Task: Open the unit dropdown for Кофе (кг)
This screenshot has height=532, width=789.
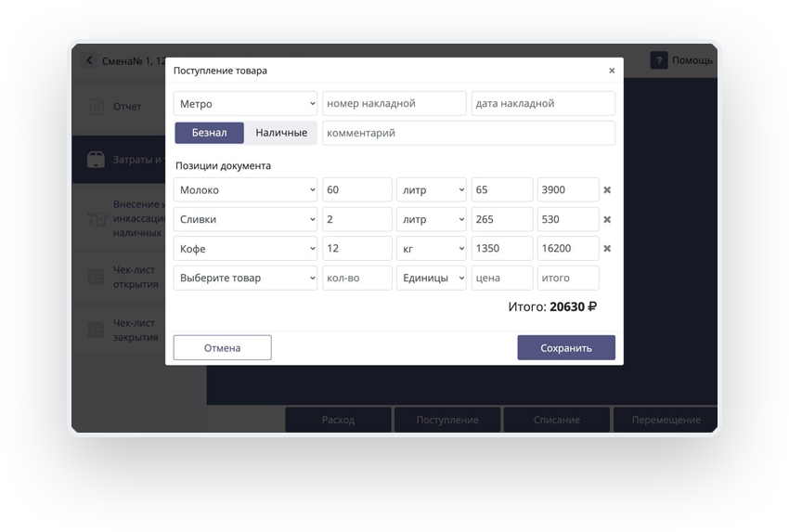Action: [432, 249]
